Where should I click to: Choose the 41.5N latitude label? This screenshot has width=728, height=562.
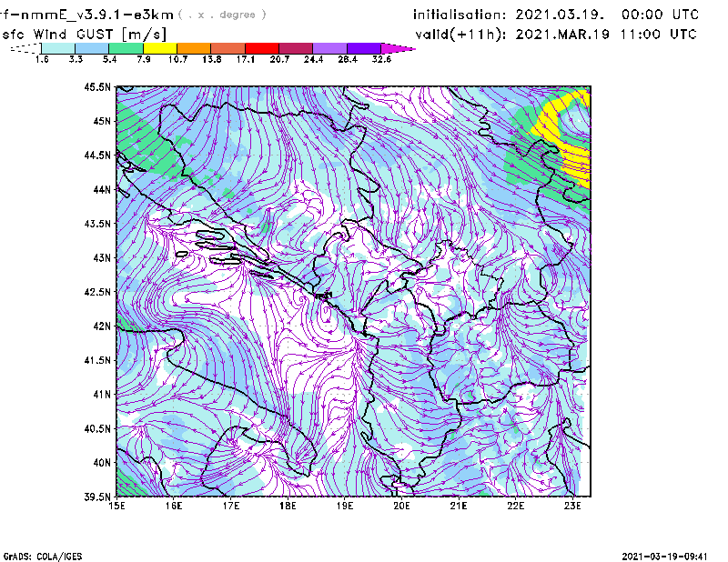coord(97,360)
